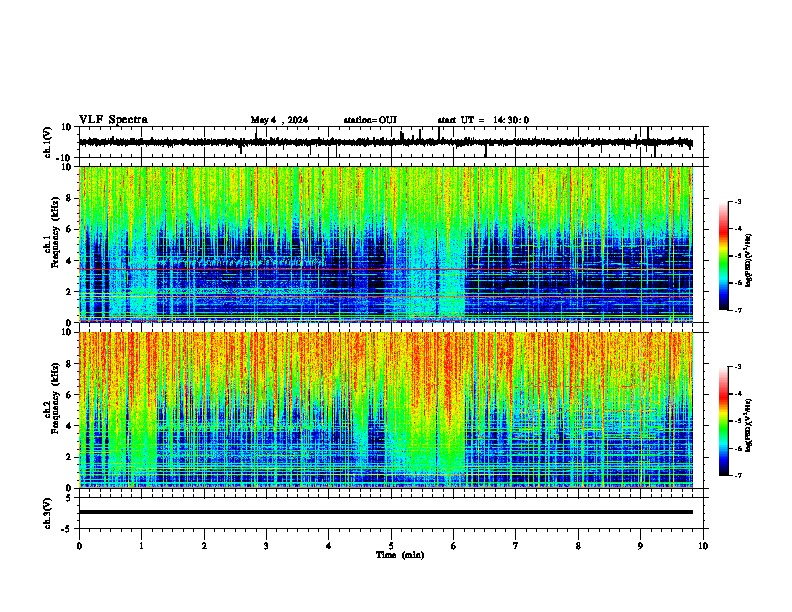Click the date label 'May 4, 2024'
The image size is (792, 612).
coord(279,120)
